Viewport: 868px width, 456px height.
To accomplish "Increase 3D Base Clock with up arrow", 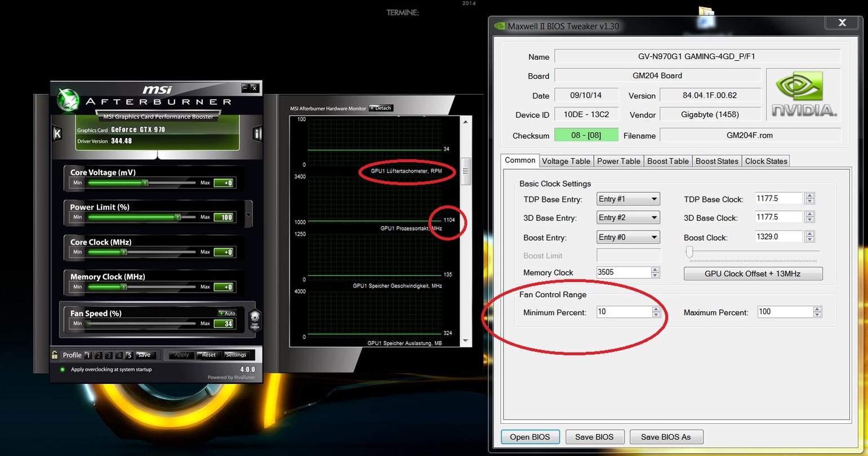I will click(810, 214).
